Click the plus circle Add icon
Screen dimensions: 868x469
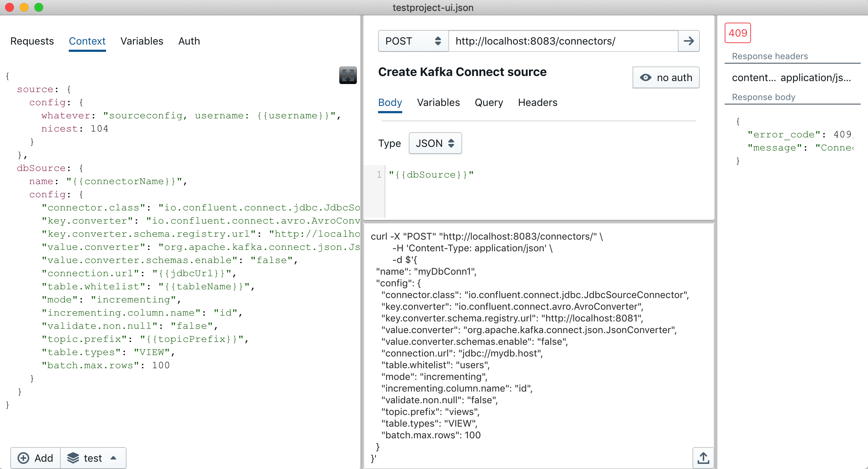point(23,458)
